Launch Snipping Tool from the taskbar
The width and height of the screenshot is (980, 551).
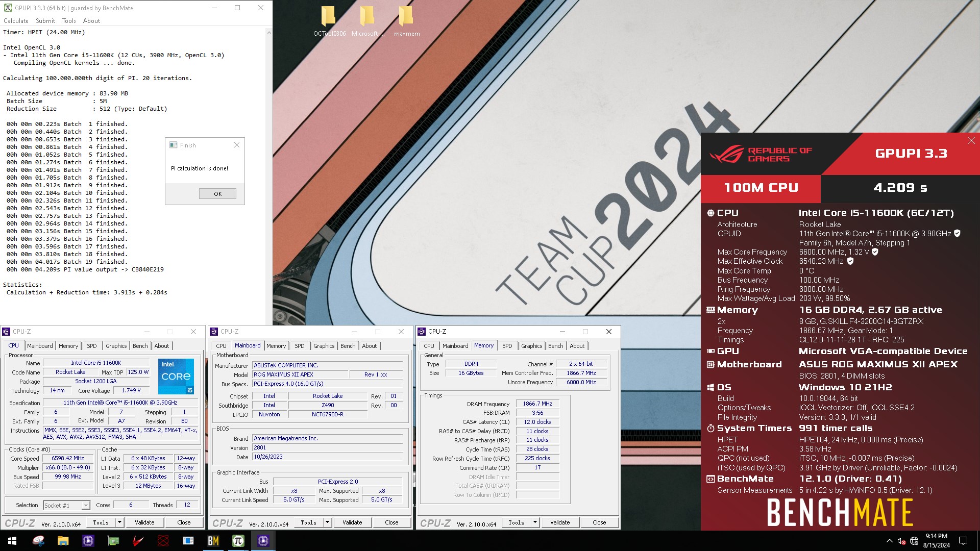(38, 541)
